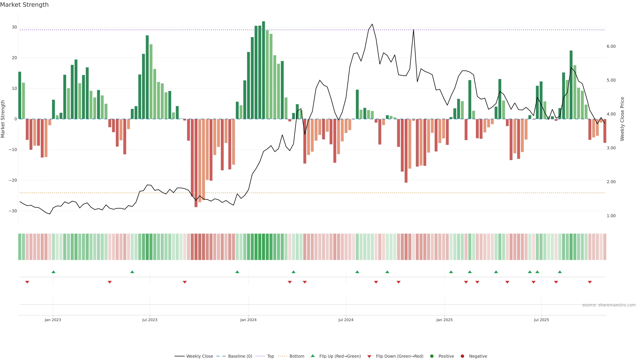Click the purple dotted icon beside Top legend
The width and height of the screenshot is (644, 362).
260,356
